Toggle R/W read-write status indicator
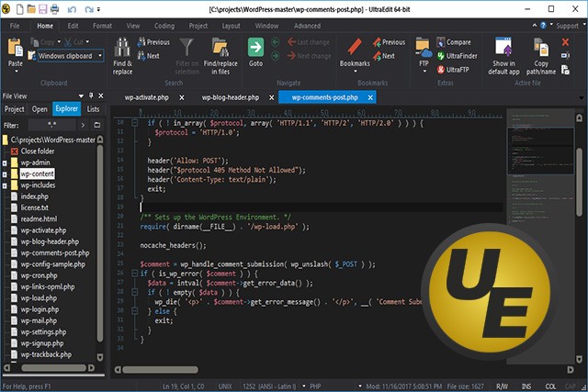 (x=502, y=386)
